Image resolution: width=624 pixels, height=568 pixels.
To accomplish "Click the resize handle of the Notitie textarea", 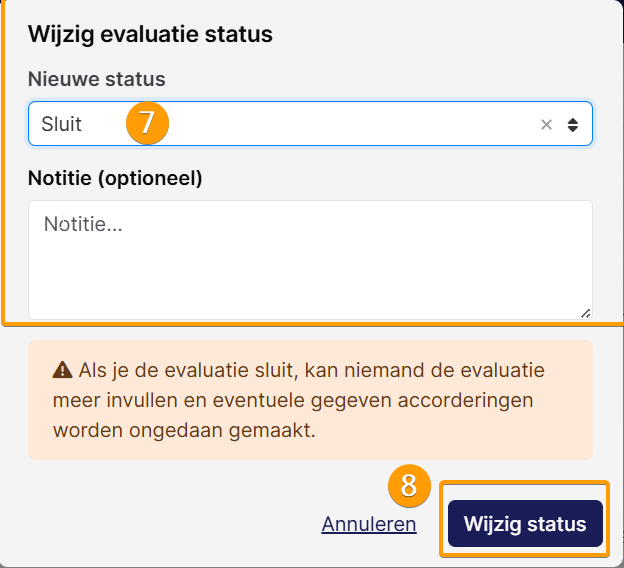I will tap(585, 314).
